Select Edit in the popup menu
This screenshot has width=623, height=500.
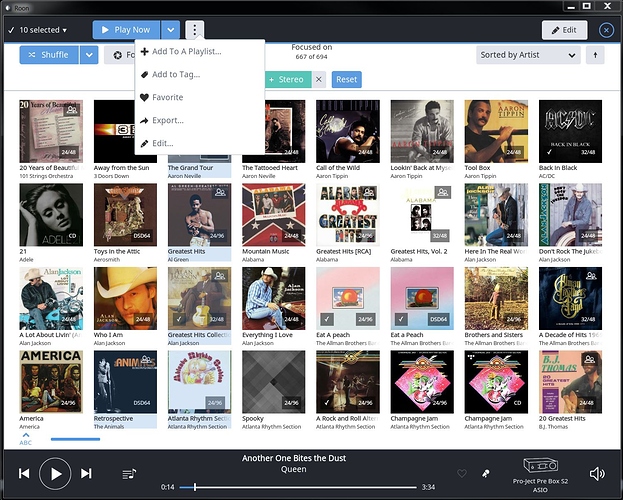pyautogui.click(x=200, y=143)
